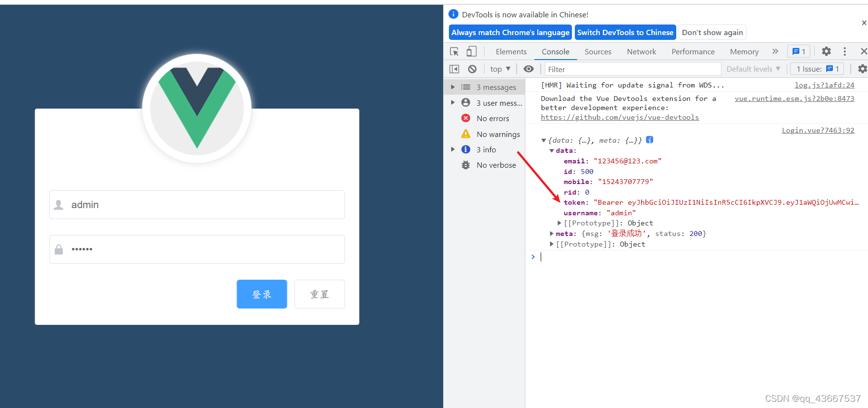Click the blue 登录 login button

[262, 294]
